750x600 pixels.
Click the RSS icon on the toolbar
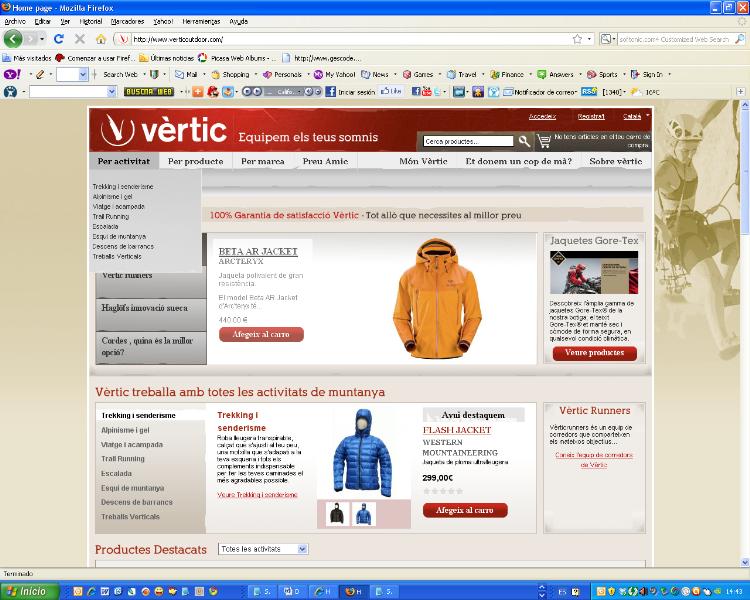click(x=589, y=91)
